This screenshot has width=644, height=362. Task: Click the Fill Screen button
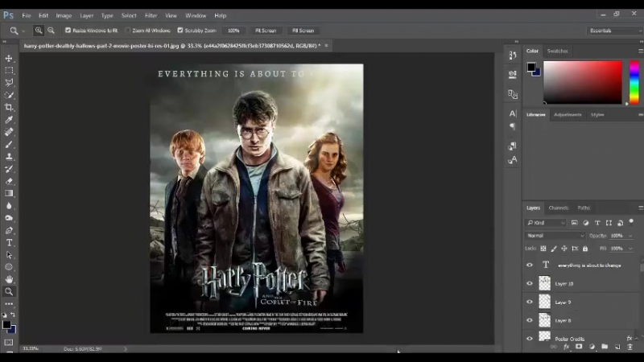[303, 31]
